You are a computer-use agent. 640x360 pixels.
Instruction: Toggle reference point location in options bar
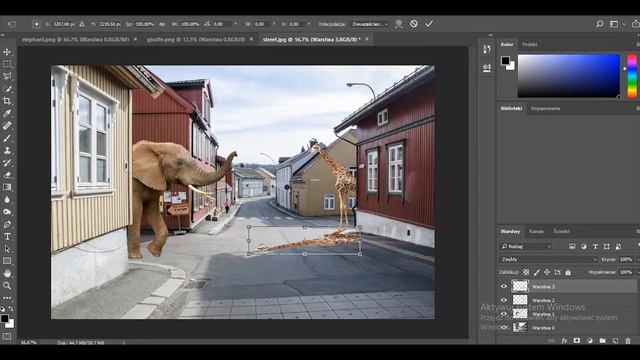tap(36, 24)
